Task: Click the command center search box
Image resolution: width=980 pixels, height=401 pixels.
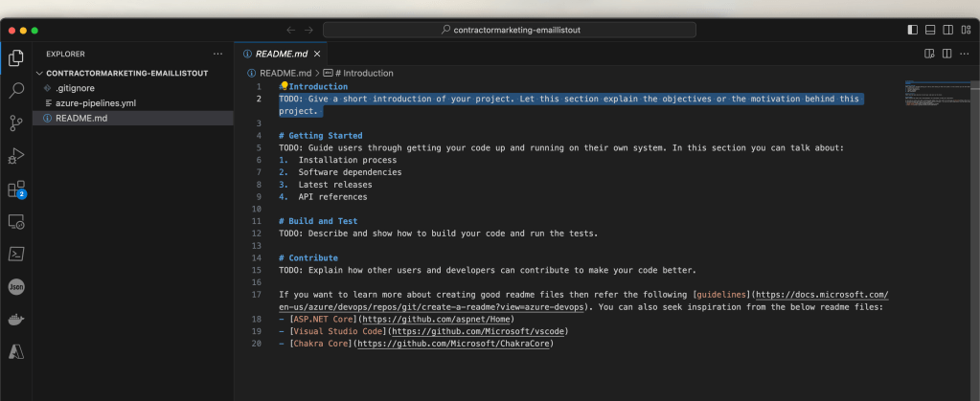Action: coord(510,30)
